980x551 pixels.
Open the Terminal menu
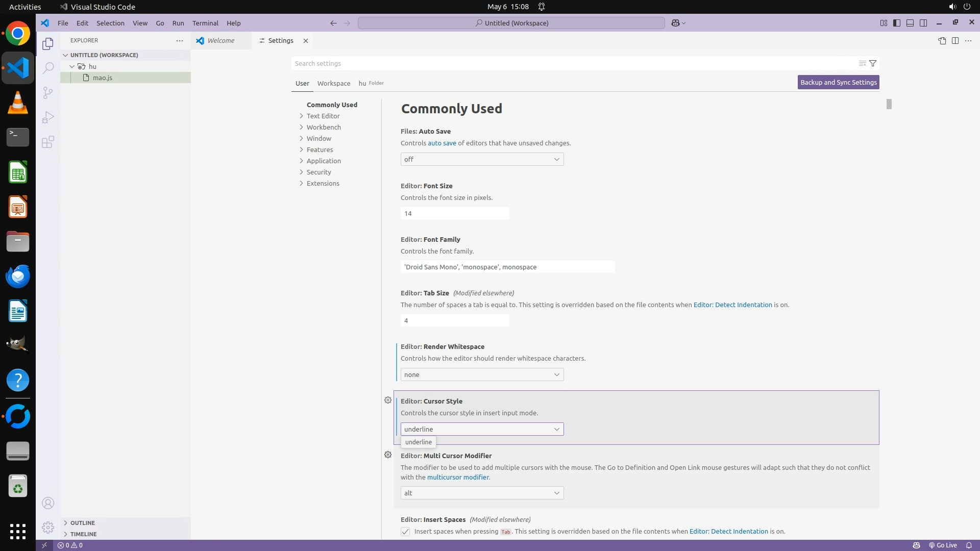(205, 23)
